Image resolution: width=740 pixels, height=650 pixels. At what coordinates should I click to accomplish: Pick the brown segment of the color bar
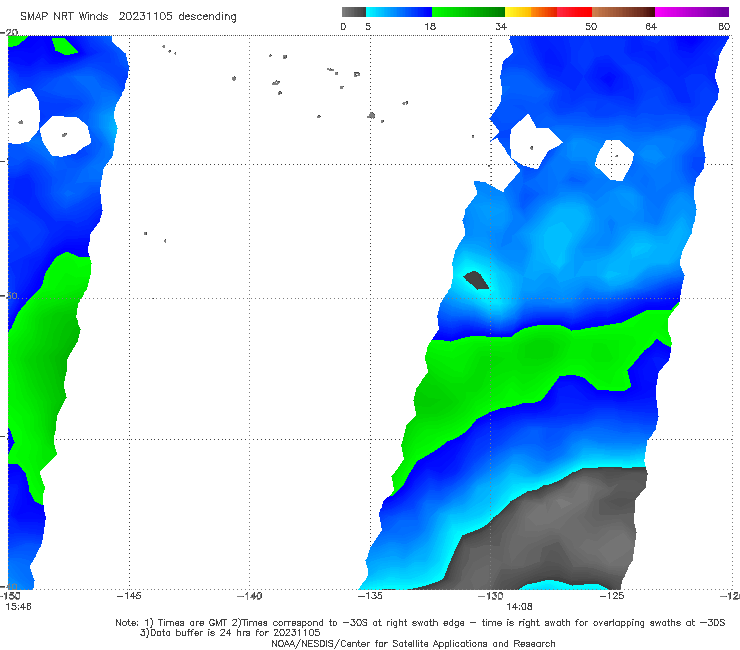623,12
